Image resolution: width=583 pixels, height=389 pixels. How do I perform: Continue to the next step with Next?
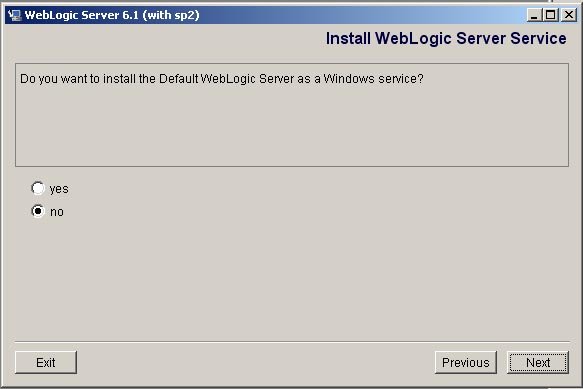(538, 362)
